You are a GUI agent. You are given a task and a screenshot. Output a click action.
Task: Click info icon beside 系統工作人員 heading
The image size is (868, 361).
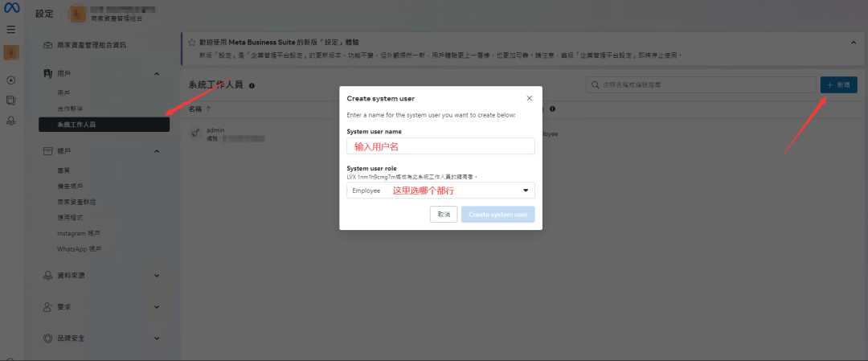(x=252, y=86)
